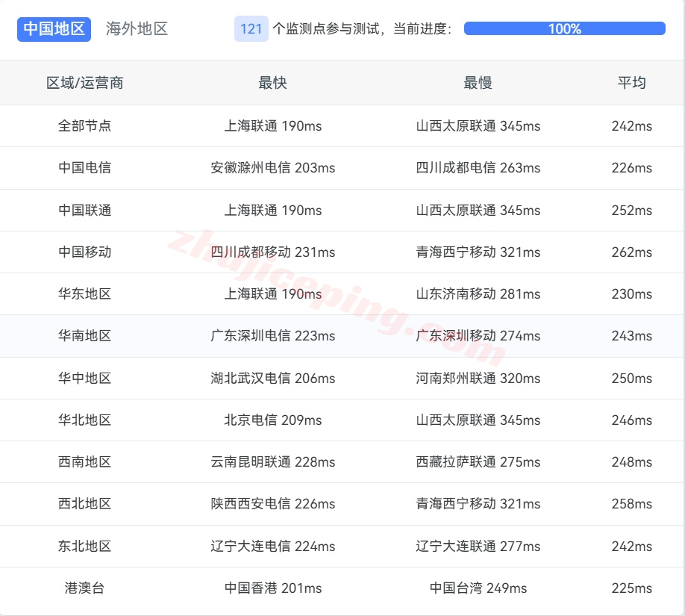Click 湖北武汉电信 206ms cell
The height and width of the screenshot is (616, 685).
click(x=272, y=378)
